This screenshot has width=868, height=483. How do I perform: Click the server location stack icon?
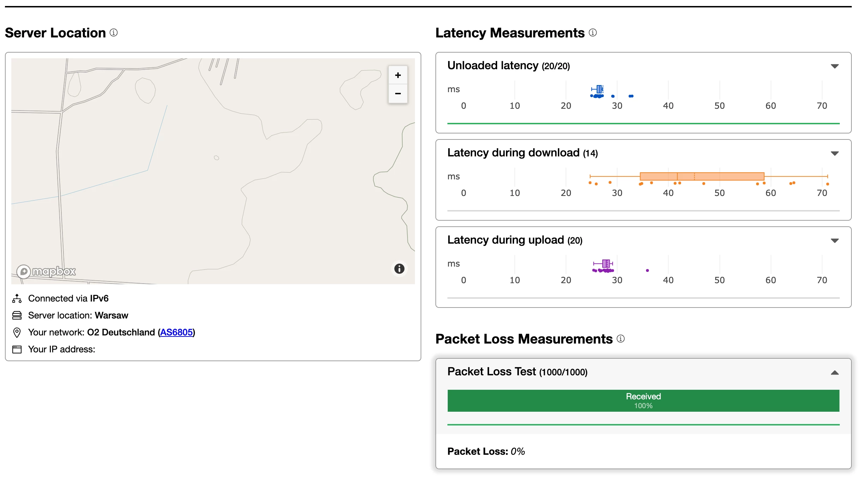[x=17, y=315]
